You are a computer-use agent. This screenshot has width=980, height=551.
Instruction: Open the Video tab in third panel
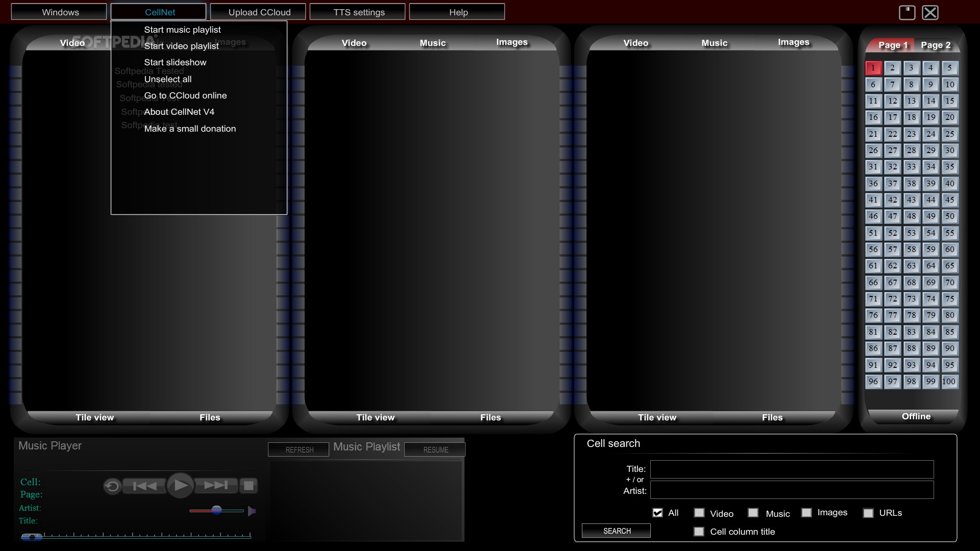coord(635,43)
